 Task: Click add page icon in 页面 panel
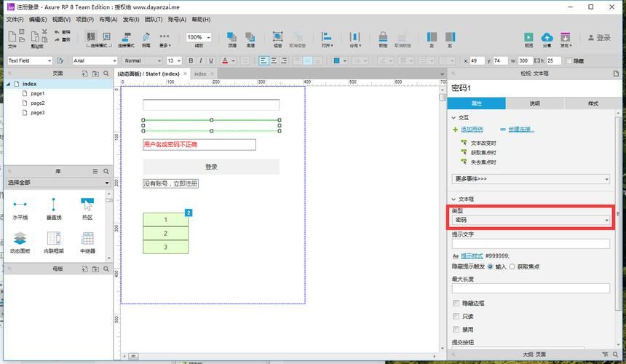[x=84, y=74]
